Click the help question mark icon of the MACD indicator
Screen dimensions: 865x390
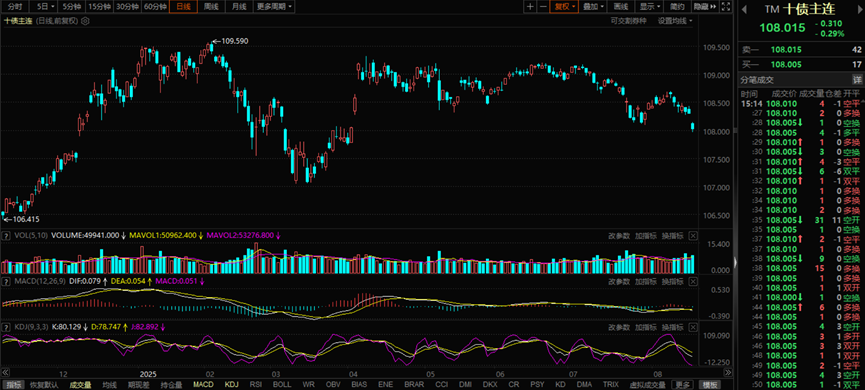point(6,281)
